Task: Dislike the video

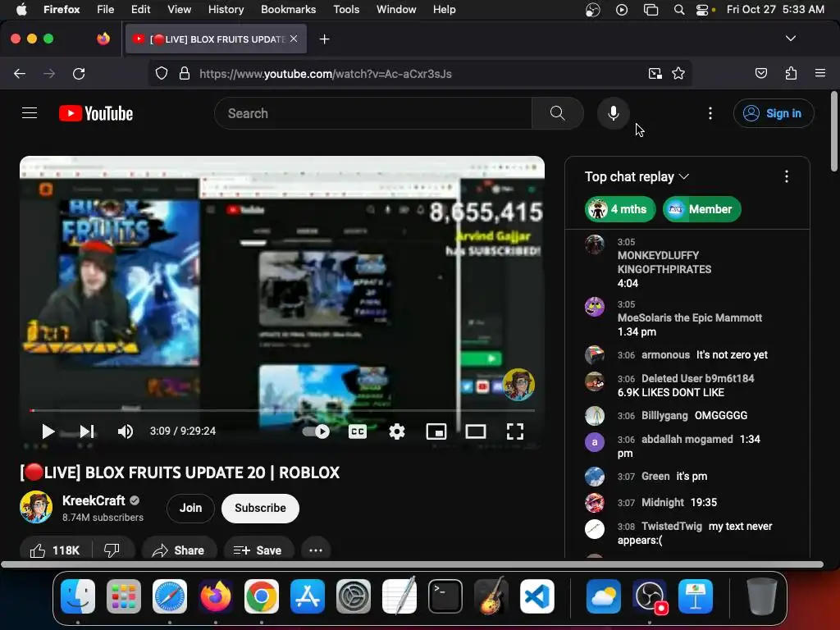Action: (112, 550)
